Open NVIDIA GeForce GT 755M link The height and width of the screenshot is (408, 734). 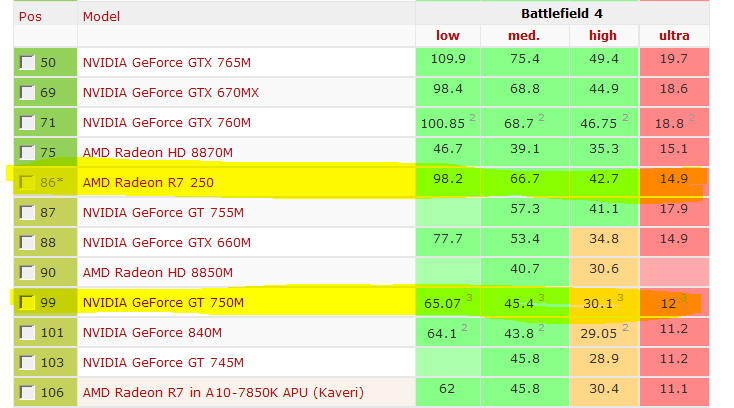coord(163,212)
